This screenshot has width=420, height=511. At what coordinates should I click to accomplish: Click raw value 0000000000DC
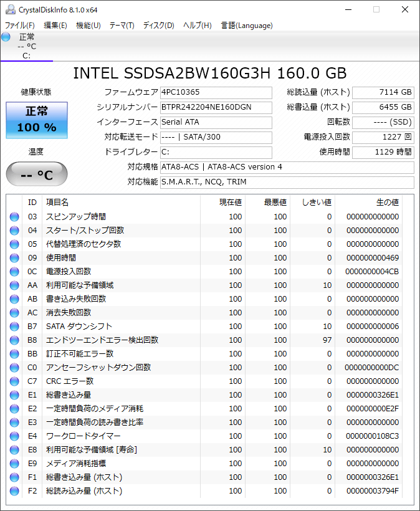point(372,367)
